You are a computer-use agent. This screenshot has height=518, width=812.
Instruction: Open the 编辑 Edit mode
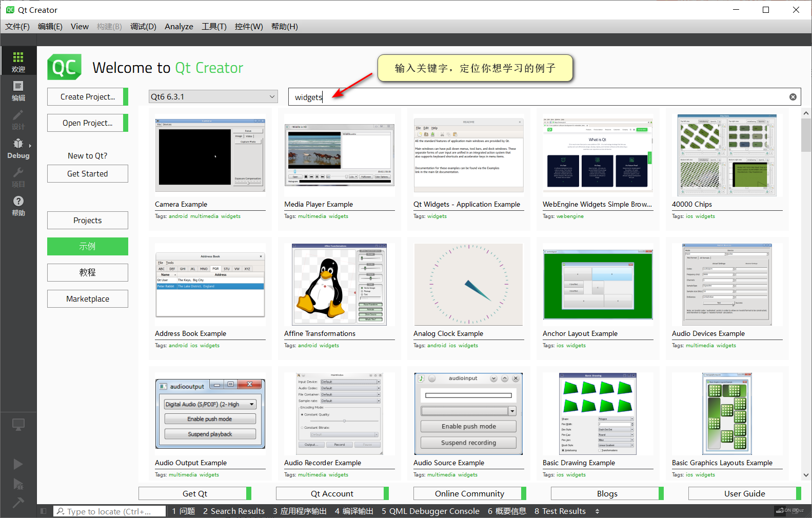18,90
